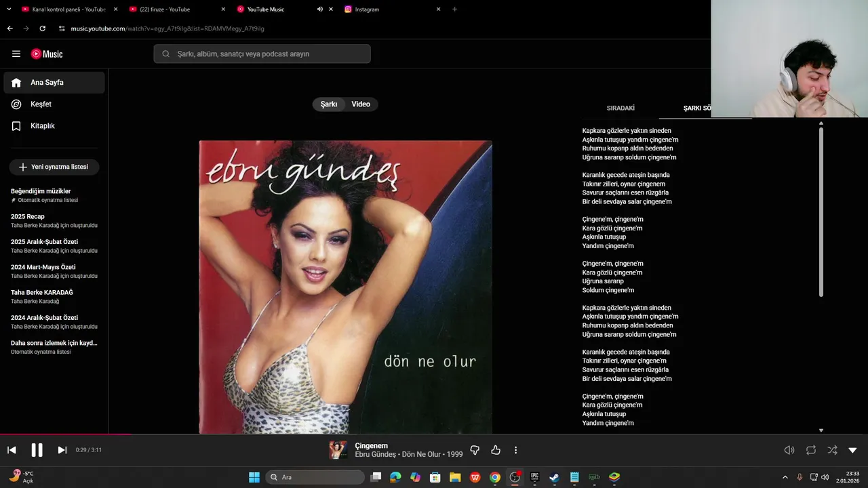Toggle shuffle playback

point(832,450)
